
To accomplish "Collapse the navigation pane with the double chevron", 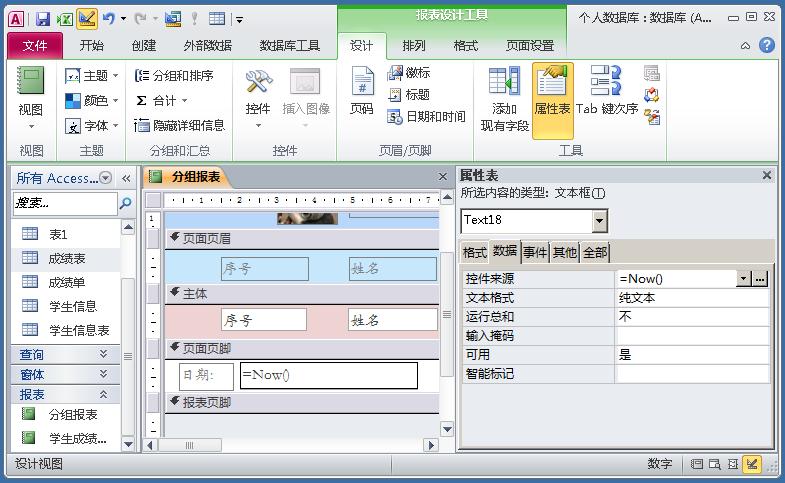I will tap(126, 178).
